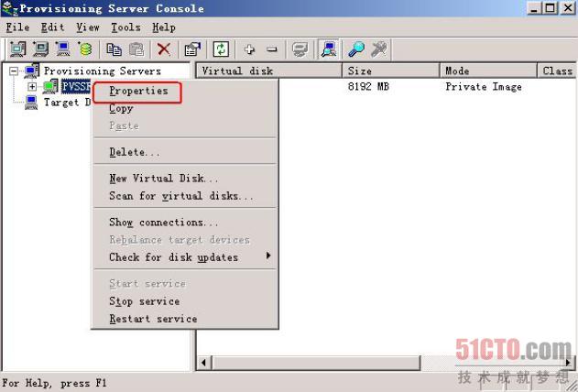Click the Provisioning Servers tree node icon

tap(32, 71)
